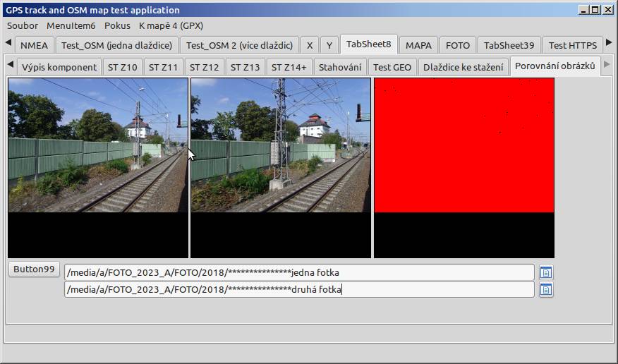Switch to the MAPA tab
The width and height of the screenshot is (618, 364).
pos(418,45)
